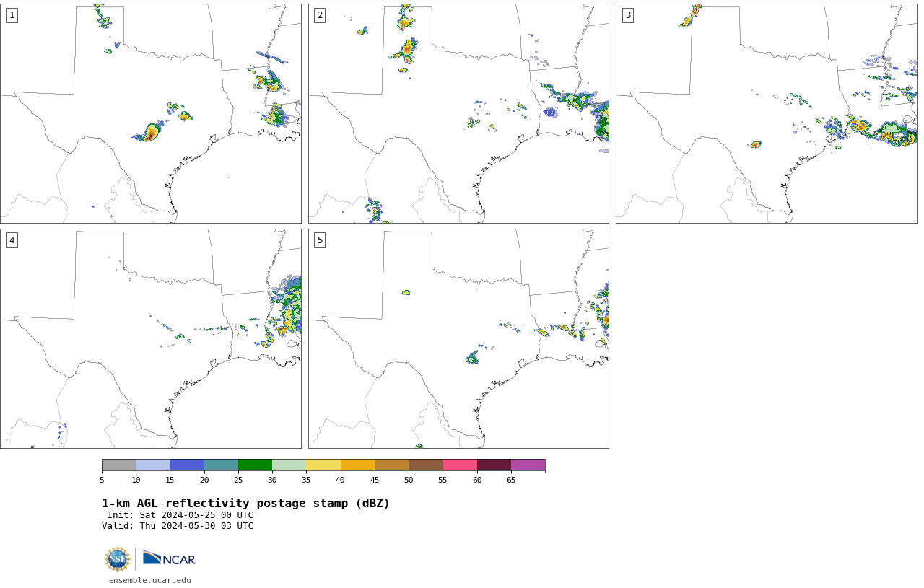Click the '35' tick label on the colorbar
Screen dimensions: 924x588
pyautogui.click(x=306, y=481)
